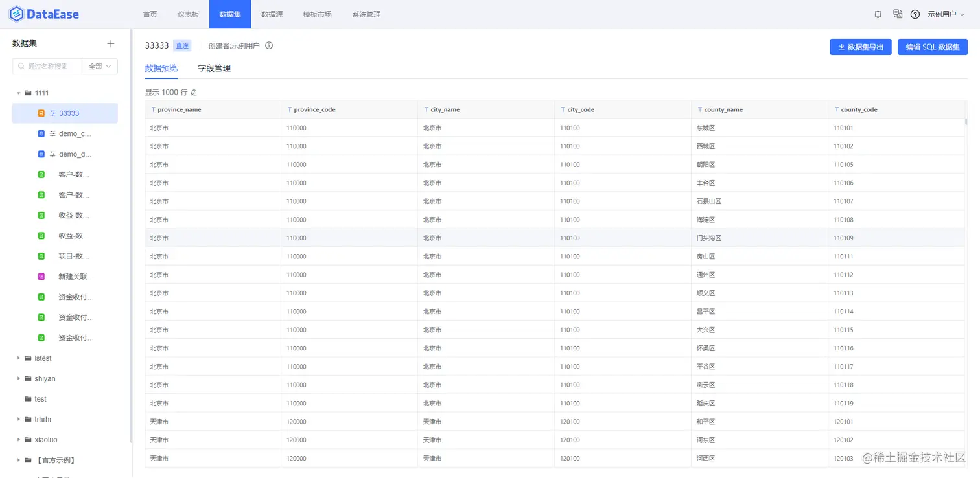Go to the 首页 tab

[x=150, y=14]
